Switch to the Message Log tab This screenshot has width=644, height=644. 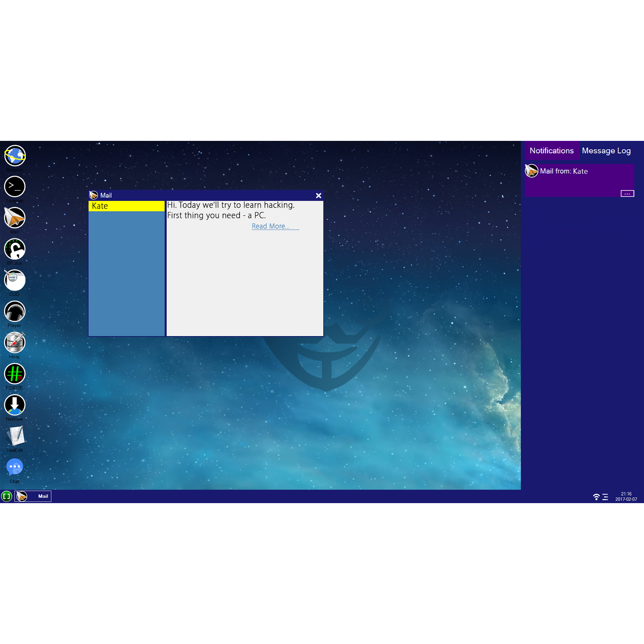[606, 151]
